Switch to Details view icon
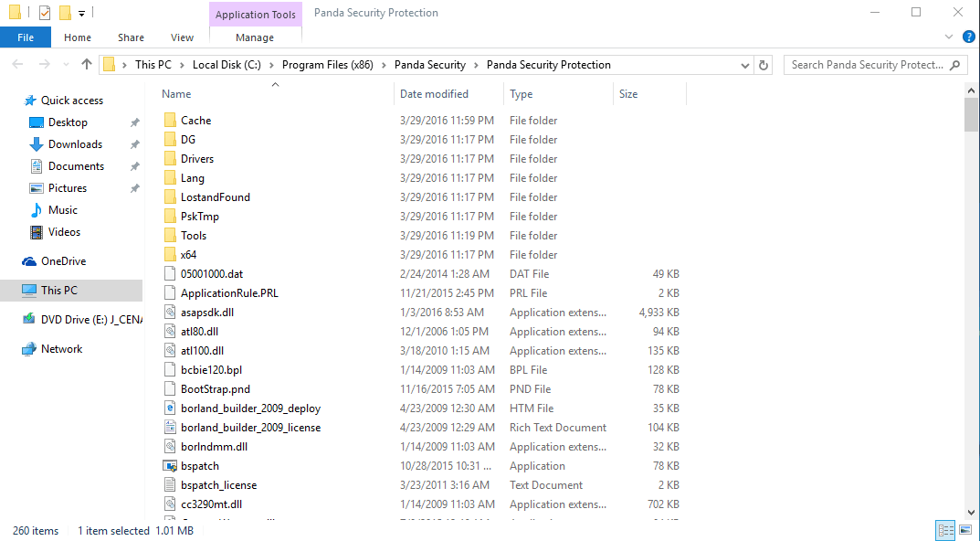Viewport: 980px width, 541px height. tap(946, 531)
